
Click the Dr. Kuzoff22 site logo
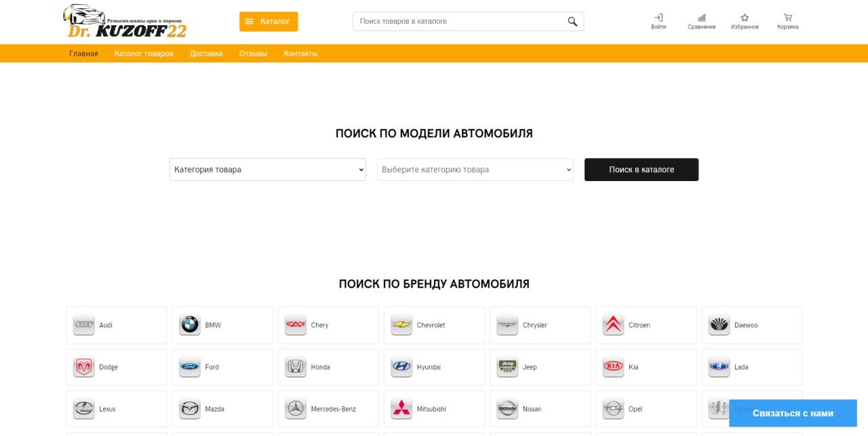(124, 22)
